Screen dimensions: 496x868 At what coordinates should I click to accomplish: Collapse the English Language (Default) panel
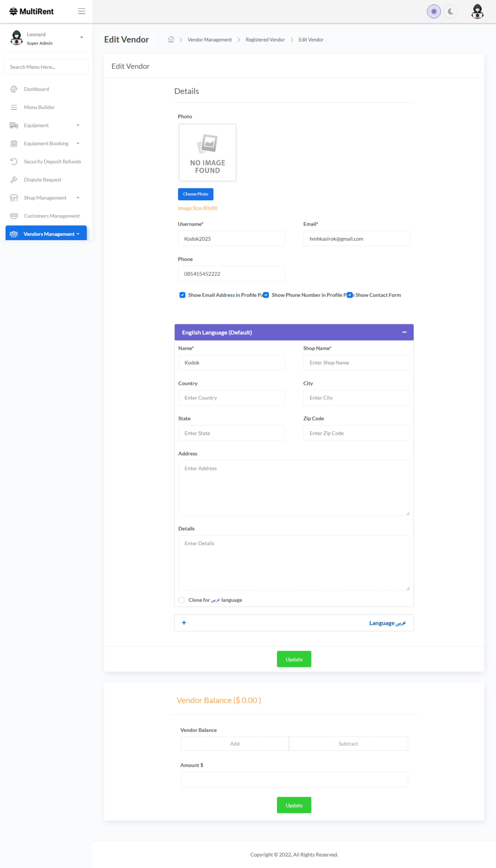[x=404, y=332]
